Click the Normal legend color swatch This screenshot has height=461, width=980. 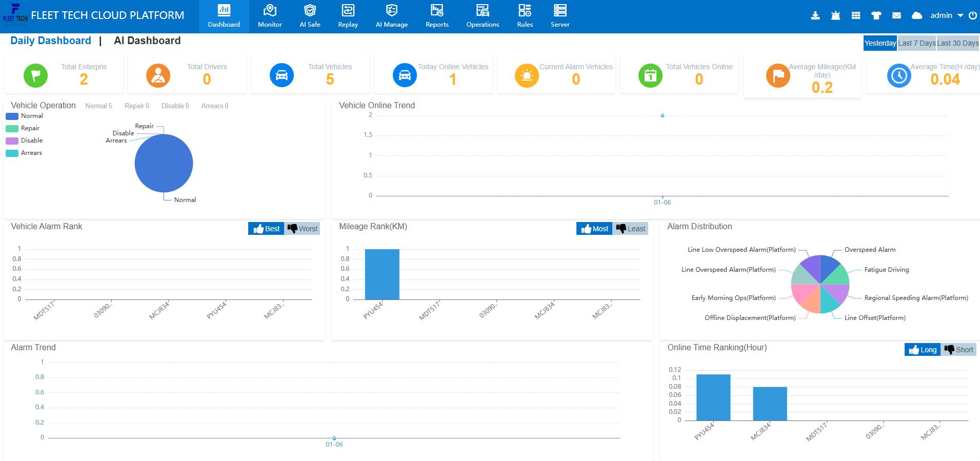tap(12, 116)
